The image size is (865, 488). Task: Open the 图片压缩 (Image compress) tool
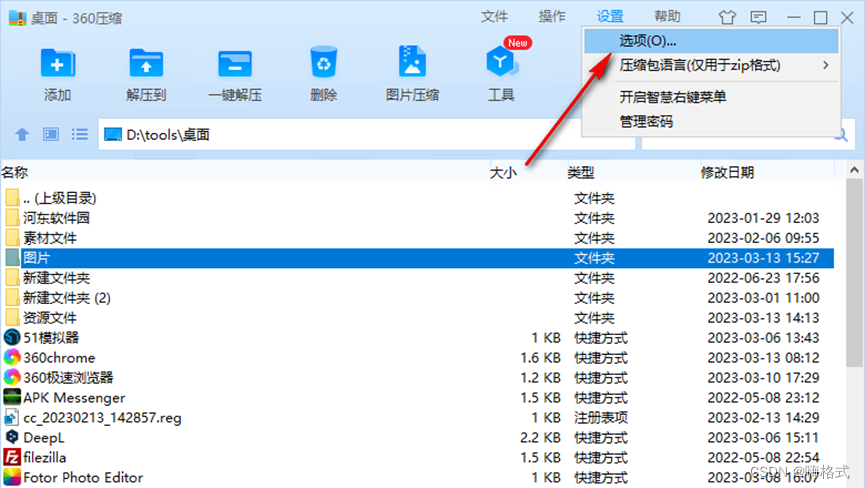[412, 61]
